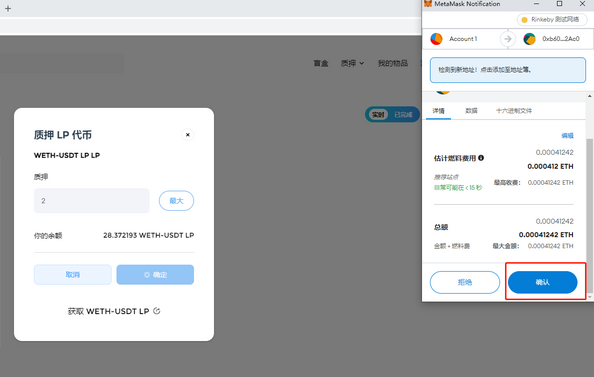Minimize the MetaMask Notification window
This screenshot has height=377, width=594.
coord(536,4)
